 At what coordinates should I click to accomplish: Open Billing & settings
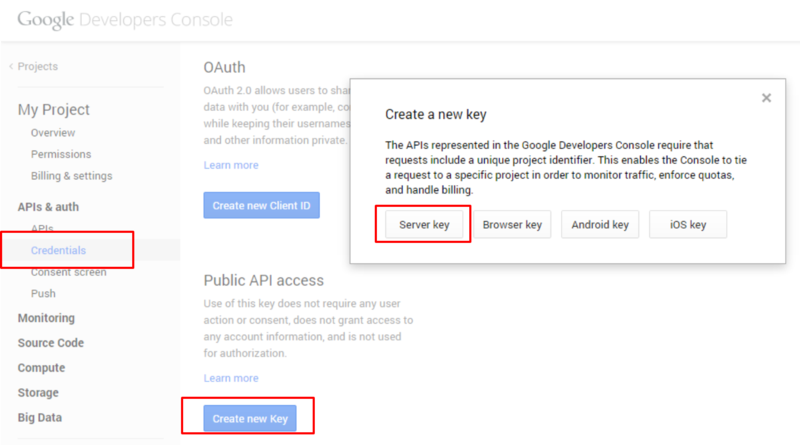click(x=71, y=176)
